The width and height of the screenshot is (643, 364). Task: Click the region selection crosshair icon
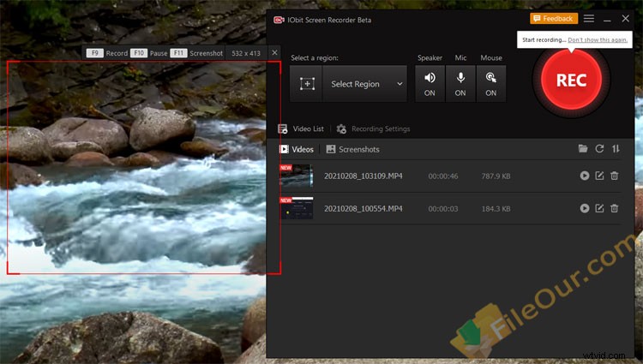coord(307,84)
